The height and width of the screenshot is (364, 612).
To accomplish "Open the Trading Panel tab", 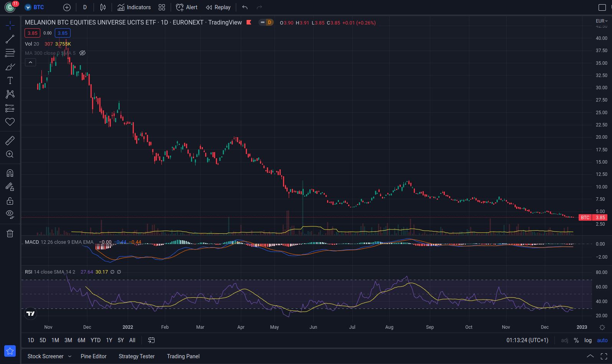I will tap(183, 356).
